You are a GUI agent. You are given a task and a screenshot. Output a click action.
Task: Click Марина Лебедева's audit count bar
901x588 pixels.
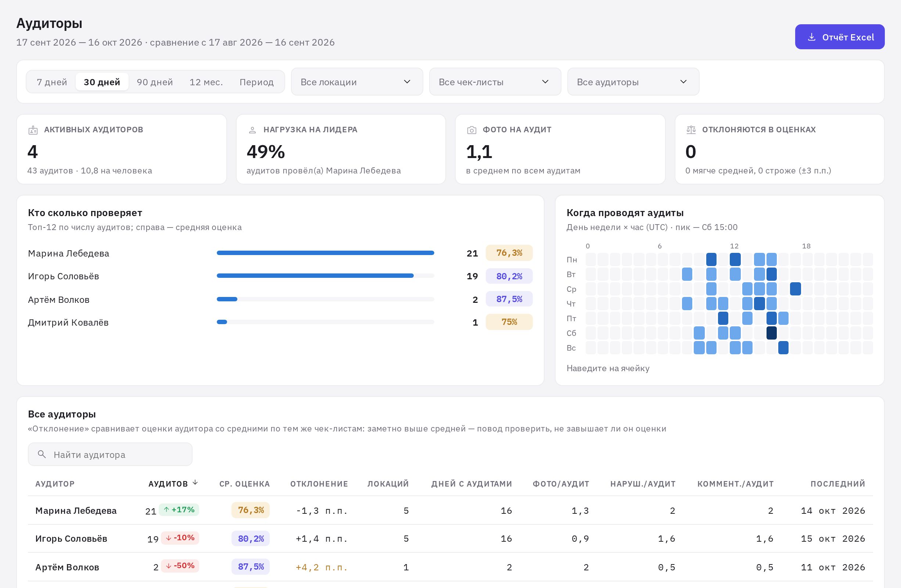pos(325,253)
